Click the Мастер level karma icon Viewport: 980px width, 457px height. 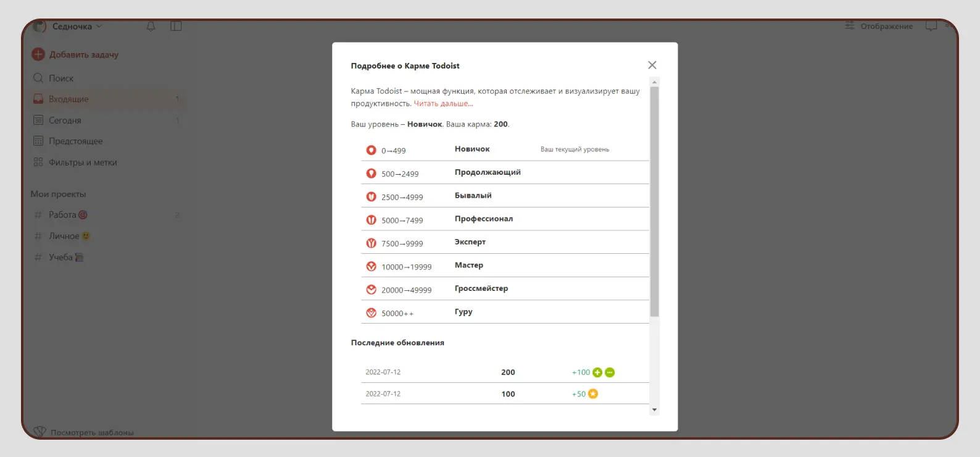[371, 266]
